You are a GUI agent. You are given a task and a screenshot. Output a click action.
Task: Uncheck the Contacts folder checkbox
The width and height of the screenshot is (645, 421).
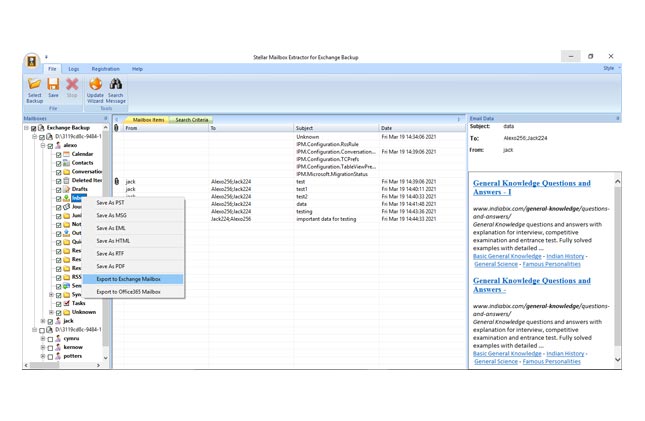click(x=58, y=163)
